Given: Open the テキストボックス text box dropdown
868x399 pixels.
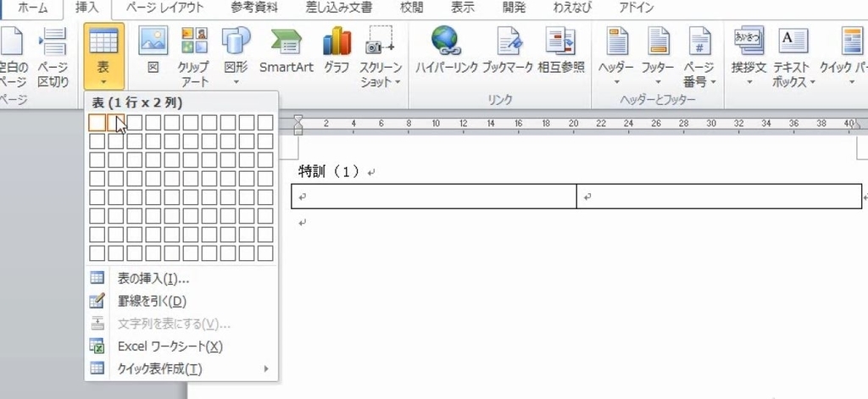Looking at the screenshot, I should pyautogui.click(x=793, y=57).
